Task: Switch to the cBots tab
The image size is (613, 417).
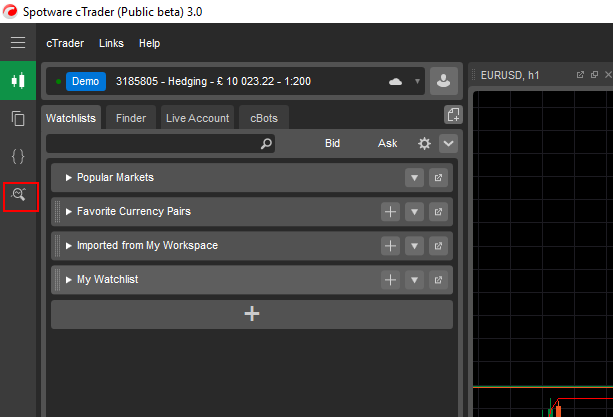Action: click(264, 118)
